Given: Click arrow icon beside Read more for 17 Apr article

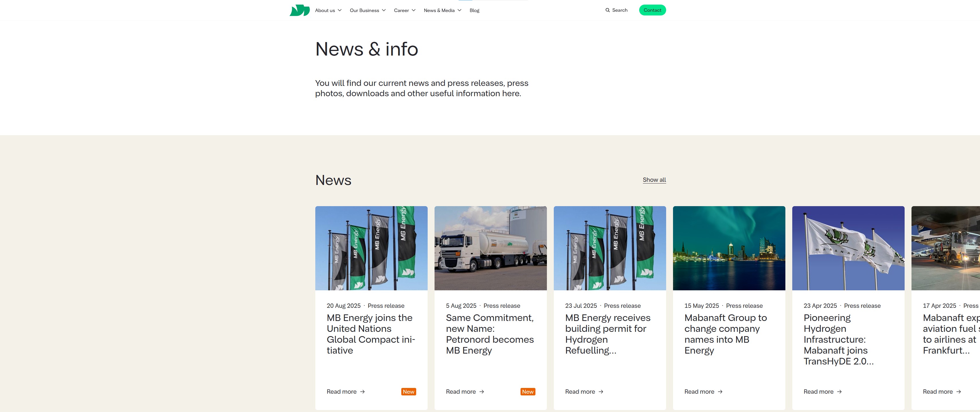Looking at the screenshot, I should [x=958, y=391].
